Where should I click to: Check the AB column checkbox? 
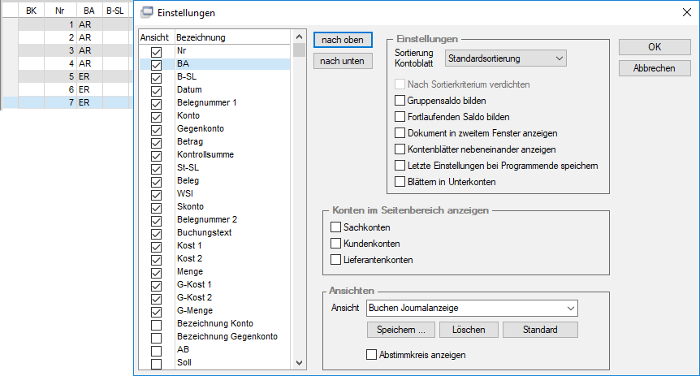coord(156,351)
